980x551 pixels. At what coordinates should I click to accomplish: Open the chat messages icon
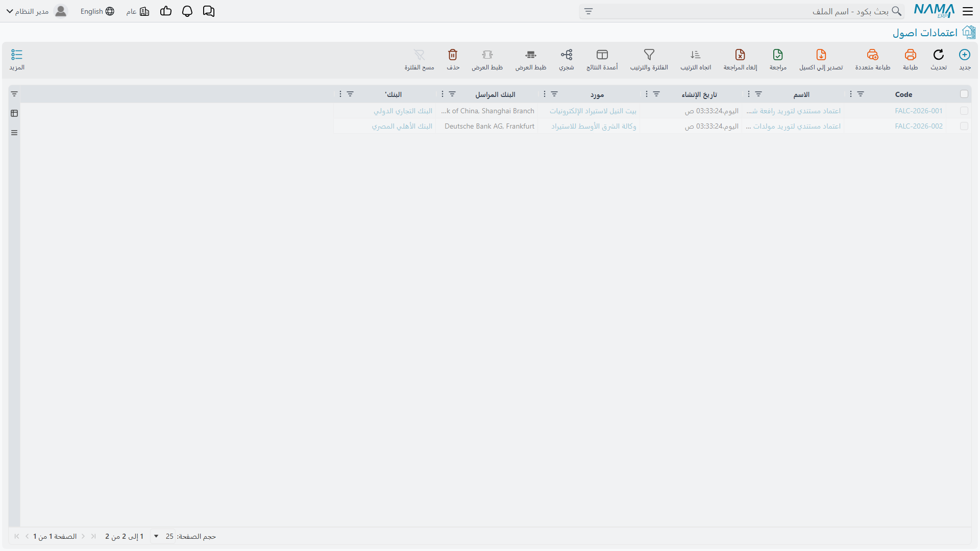(x=208, y=11)
